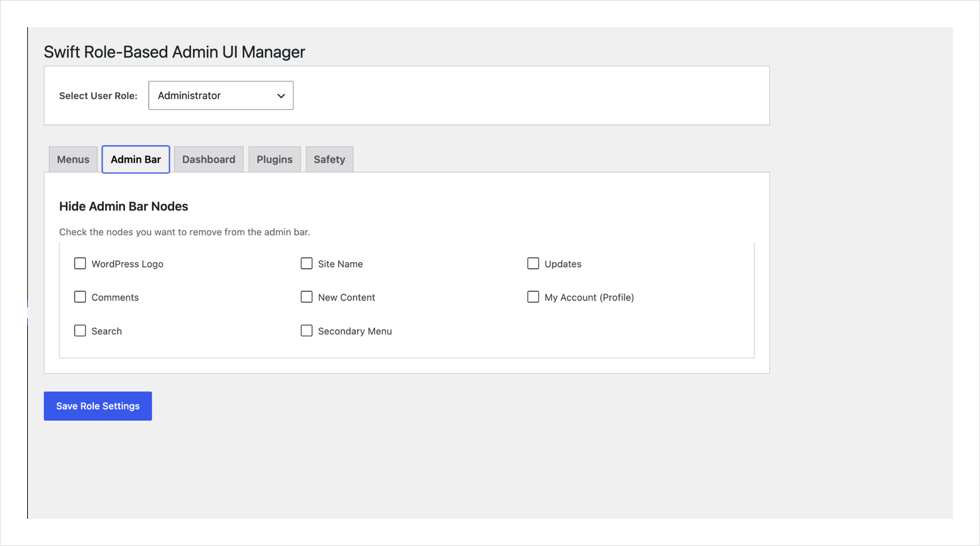The image size is (980, 546).
Task: Select the Admin Bar tab
Action: [x=136, y=159]
